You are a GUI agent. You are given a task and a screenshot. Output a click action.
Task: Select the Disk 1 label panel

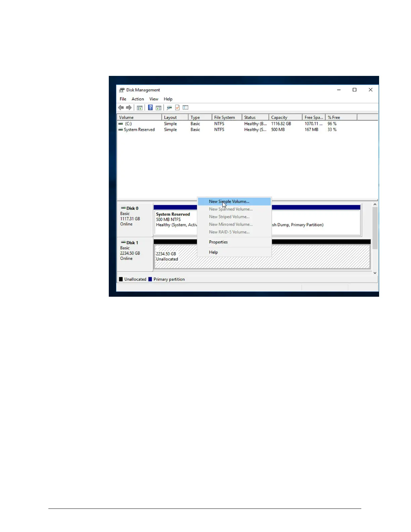click(135, 254)
